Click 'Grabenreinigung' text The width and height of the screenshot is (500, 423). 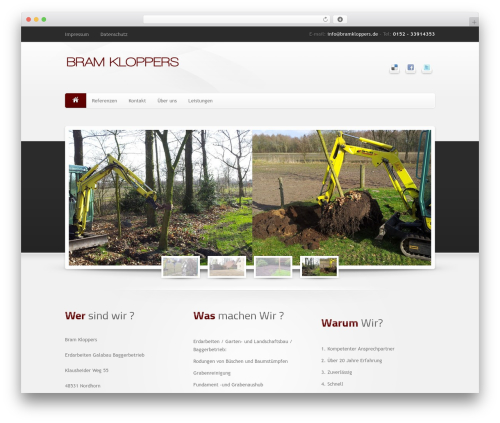point(212,373)
